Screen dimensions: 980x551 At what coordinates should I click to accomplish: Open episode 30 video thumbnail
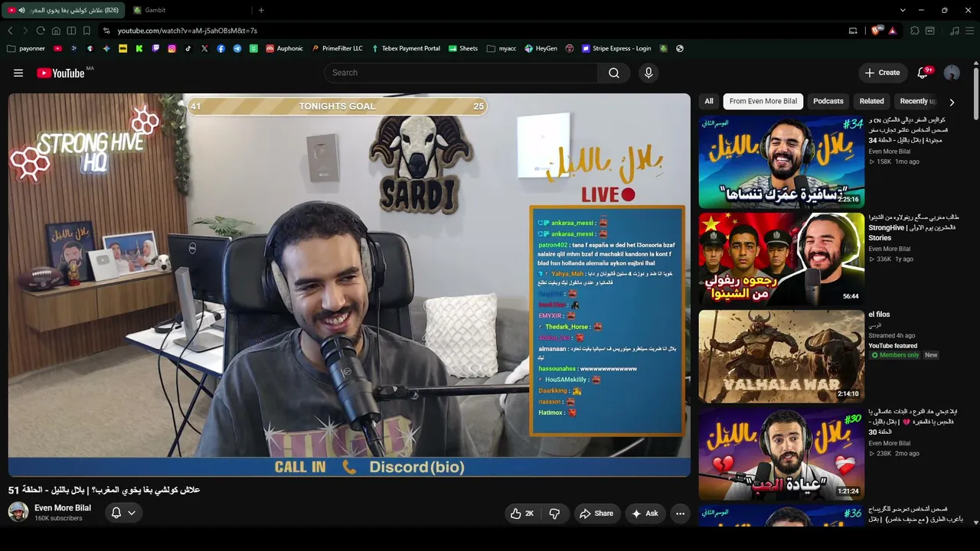coord(782,453)
